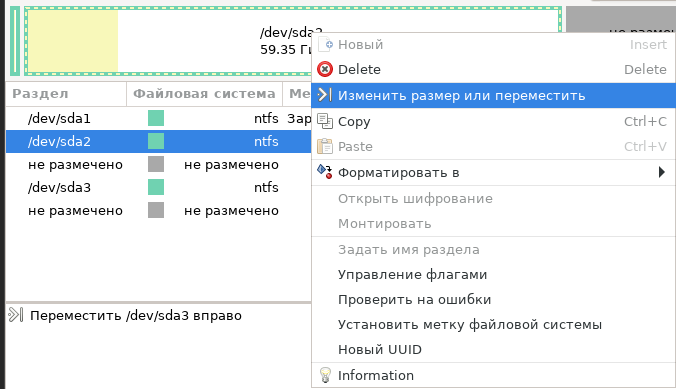Image resolution: width=676 pixels, height=389 pixels.
Task: Select the /dev/sda2 partition row
Action: 158,141
